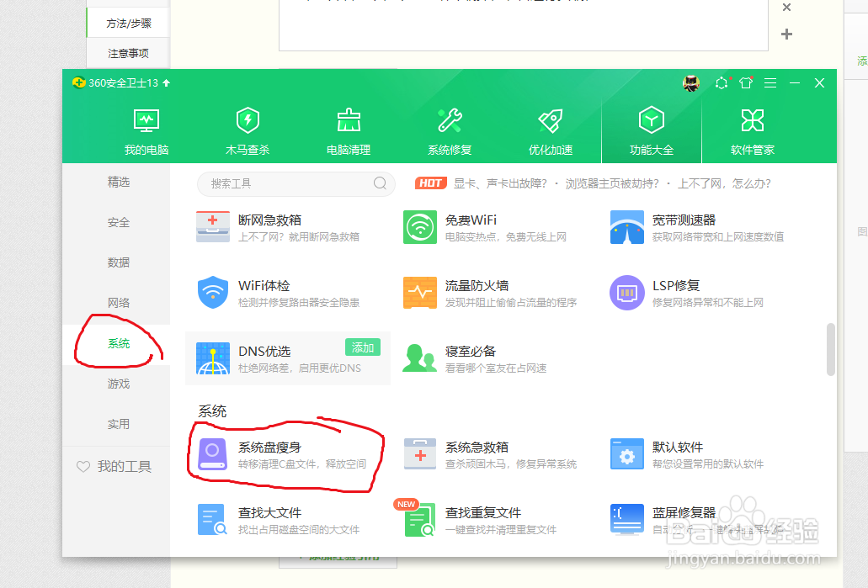Open link 浏览器主页被劫持?

click(612, 183)
